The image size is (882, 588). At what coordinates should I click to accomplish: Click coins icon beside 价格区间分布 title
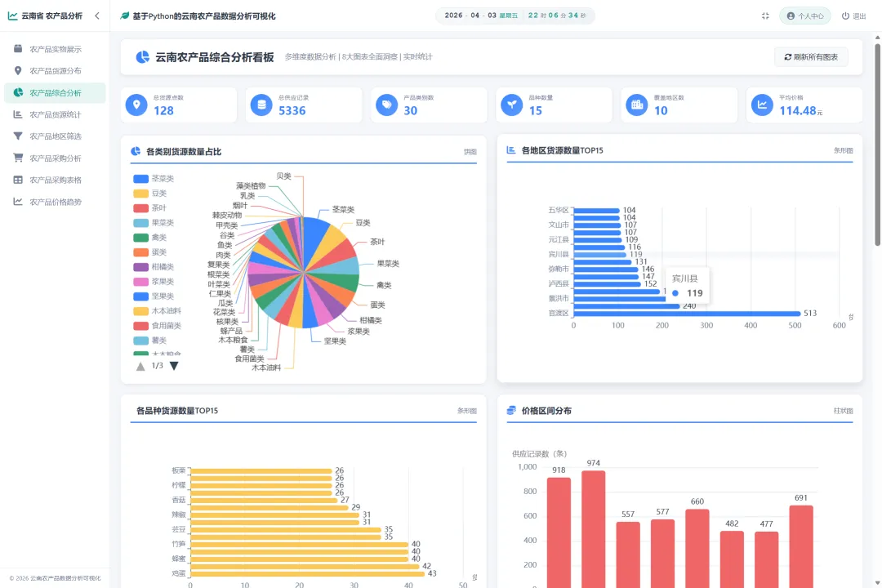pyautogui.click(x=510, y=411)
